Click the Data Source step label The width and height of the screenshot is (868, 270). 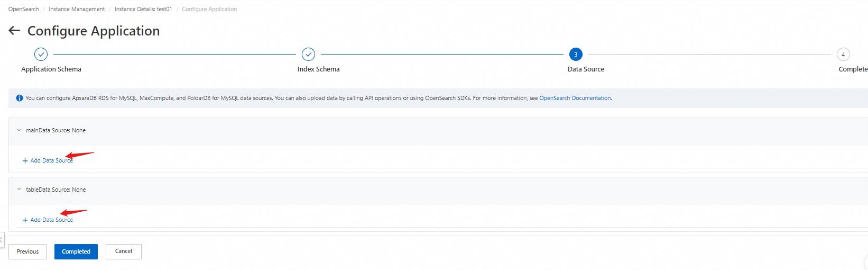tap(586, 69)
